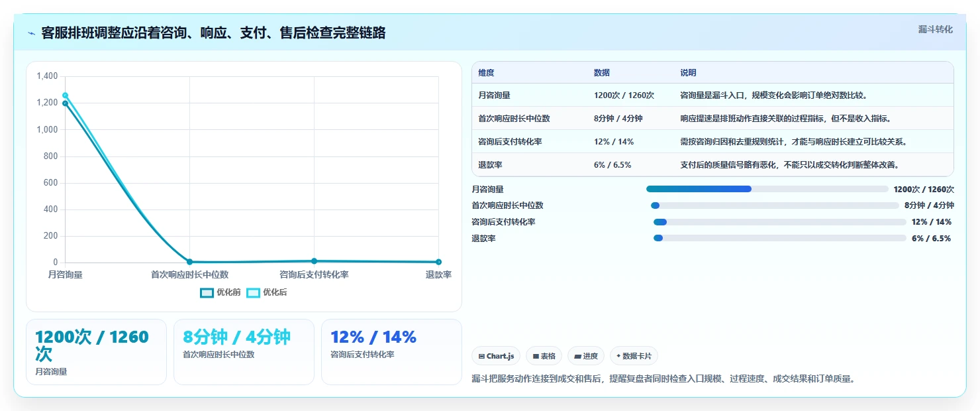This screenshot has width=980, height=411.
Task: Click the 8分钟 / 4分钟 table cell
Action: (618, 119)
